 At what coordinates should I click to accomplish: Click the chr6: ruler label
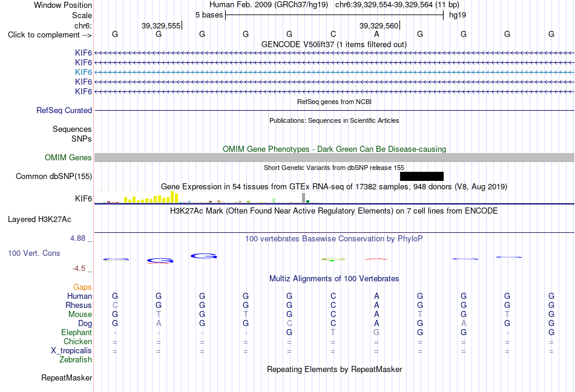(84, 25)
